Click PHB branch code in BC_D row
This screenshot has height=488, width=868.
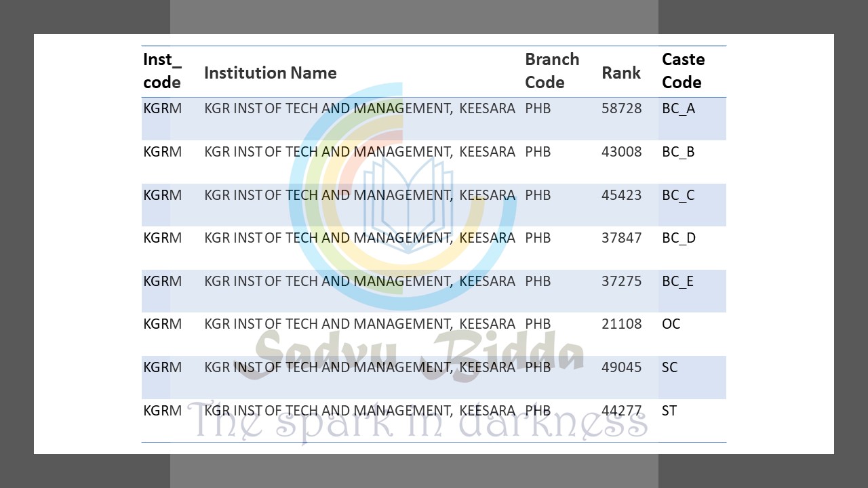point(538,238)
